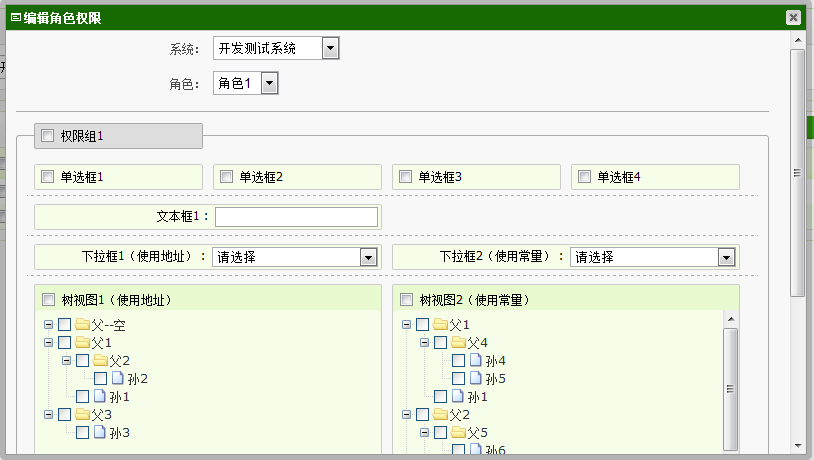
Task: Select the 孙2 tree label
Action: click(x=138, y=379)
